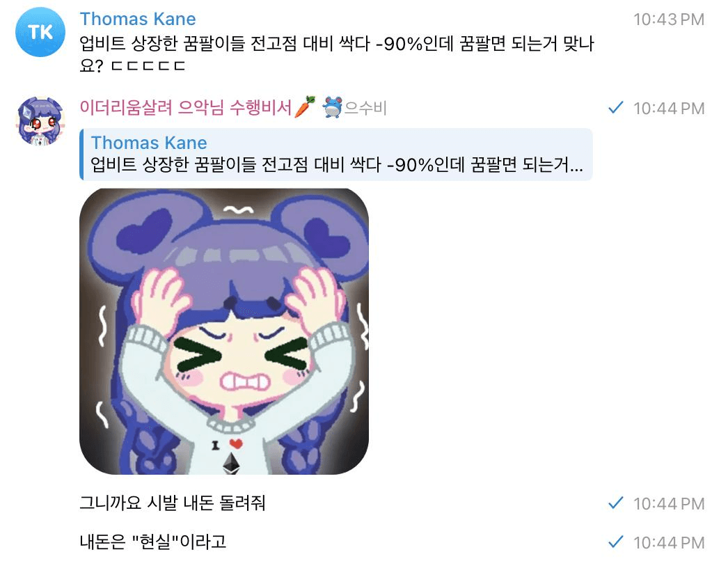Click the 10:44 PM timestamp of last message
The width and height of the screenshot is (728, 568).
(x=669, y=542)
